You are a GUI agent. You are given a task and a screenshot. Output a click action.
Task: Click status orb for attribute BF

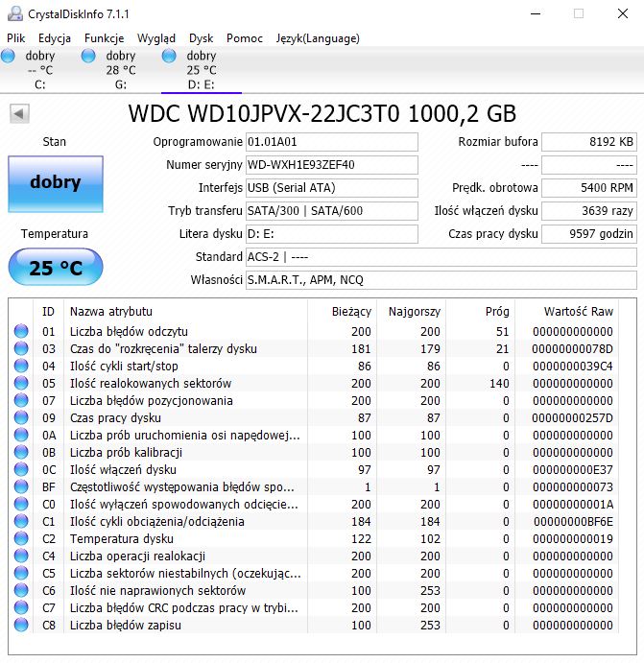(x=21, y=487)
